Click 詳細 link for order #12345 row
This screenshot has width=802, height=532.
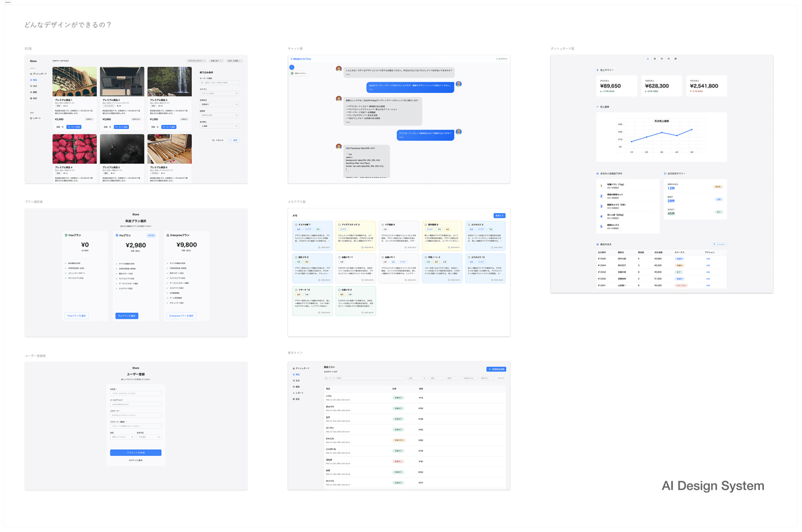pos(708,259)
